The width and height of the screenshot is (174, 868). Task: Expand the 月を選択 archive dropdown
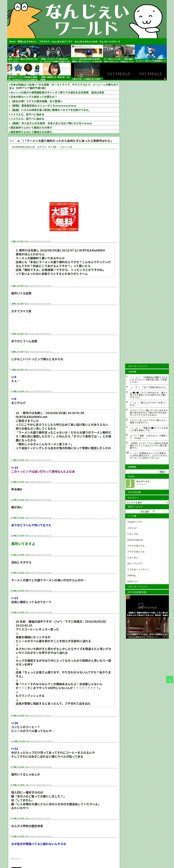point(147,512)
